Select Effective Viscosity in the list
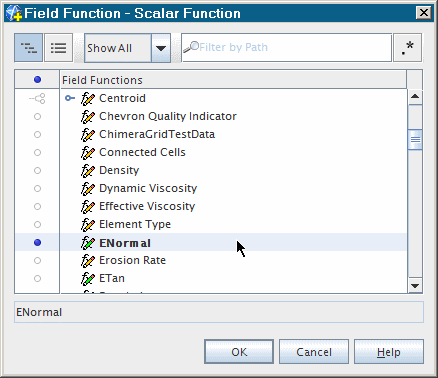The width and height of the screenshot is (438, 378). 147,206
